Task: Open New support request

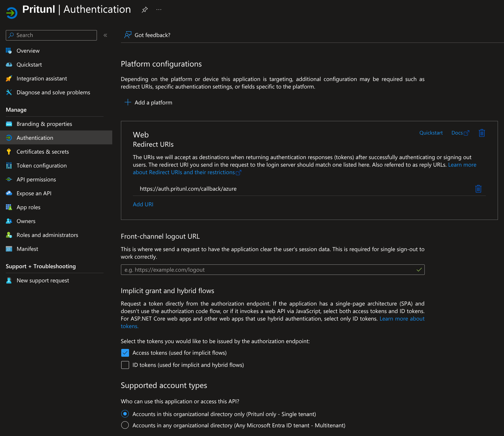Action: pos(43,280)
